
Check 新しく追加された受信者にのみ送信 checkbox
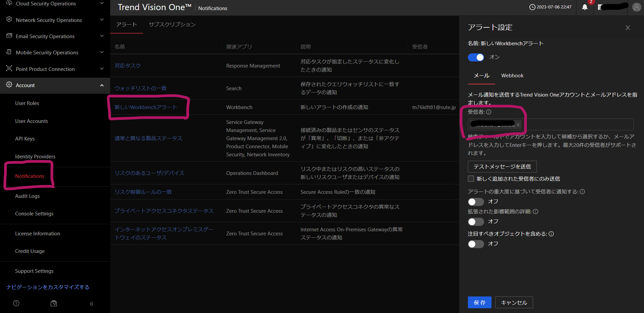click(x=471, y=179)
